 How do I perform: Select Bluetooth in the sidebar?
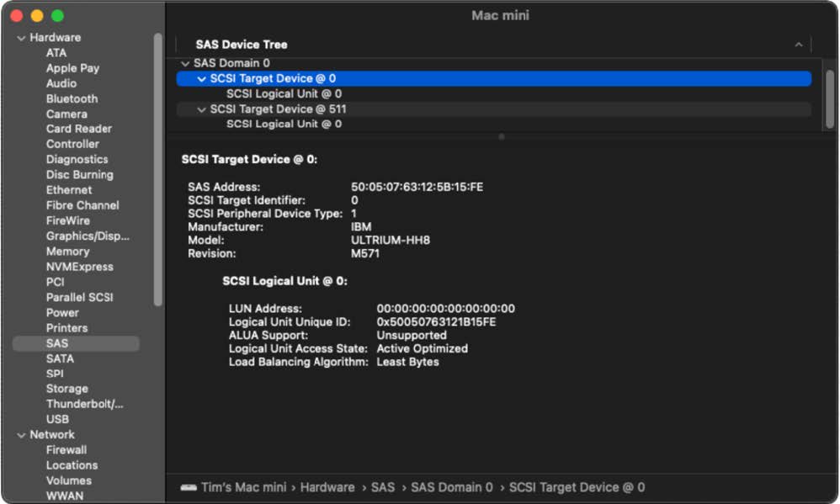point(72,98)
